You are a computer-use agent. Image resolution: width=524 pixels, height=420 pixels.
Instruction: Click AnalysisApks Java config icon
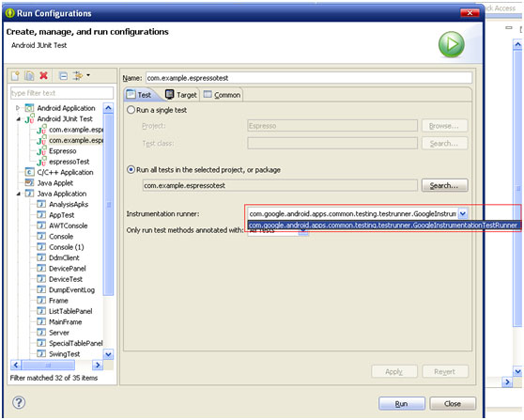coord(41,204)
